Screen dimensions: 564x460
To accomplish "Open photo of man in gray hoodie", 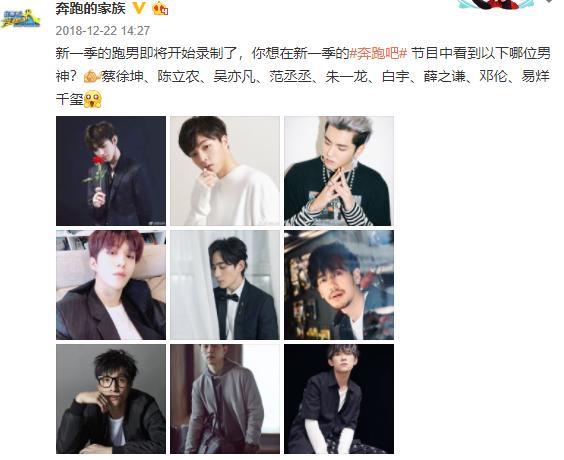I will [225, 399].
